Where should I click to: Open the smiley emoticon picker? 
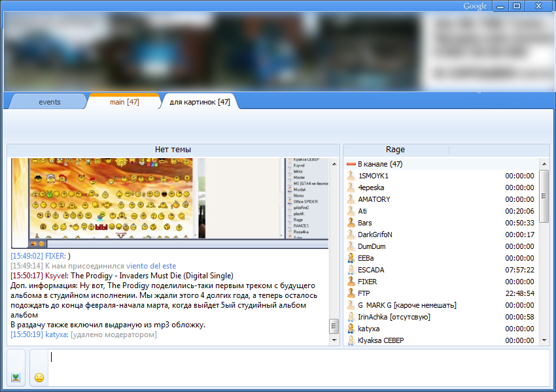pos(39,378)
